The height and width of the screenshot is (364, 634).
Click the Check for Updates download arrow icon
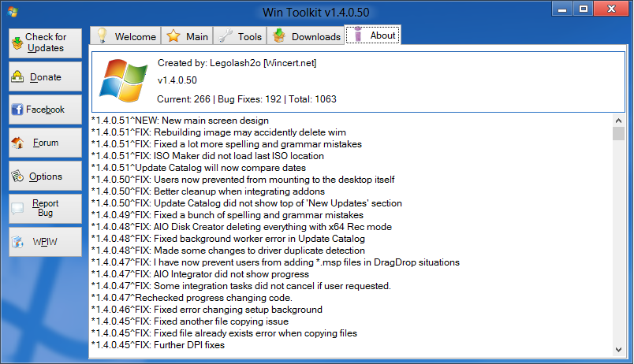pyautogui.click(x=17, y=43)
